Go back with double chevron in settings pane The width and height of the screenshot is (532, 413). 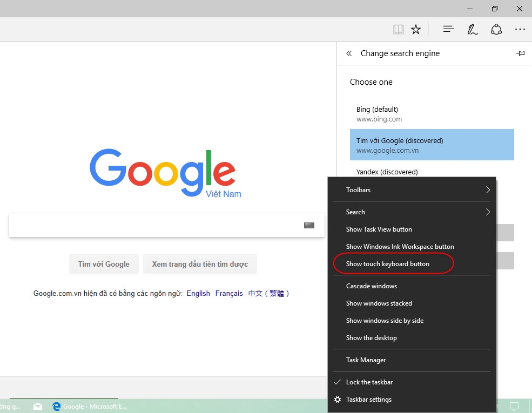coord(349,53)
